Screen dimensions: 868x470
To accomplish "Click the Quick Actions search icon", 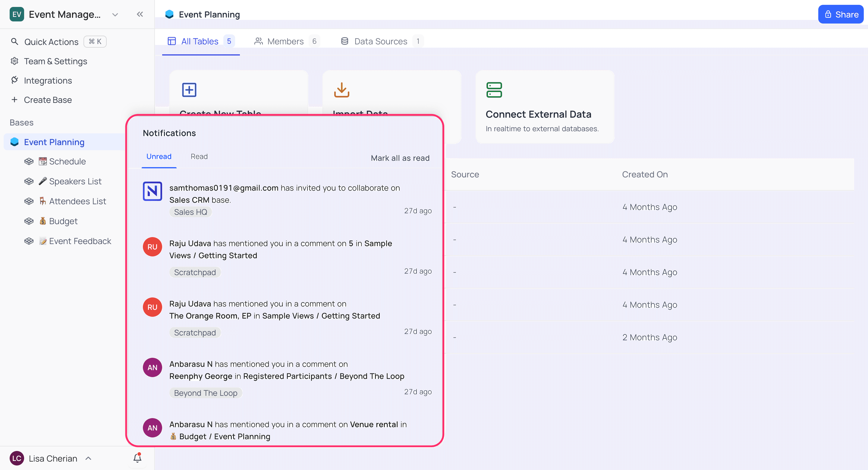I will click(14, 41).
